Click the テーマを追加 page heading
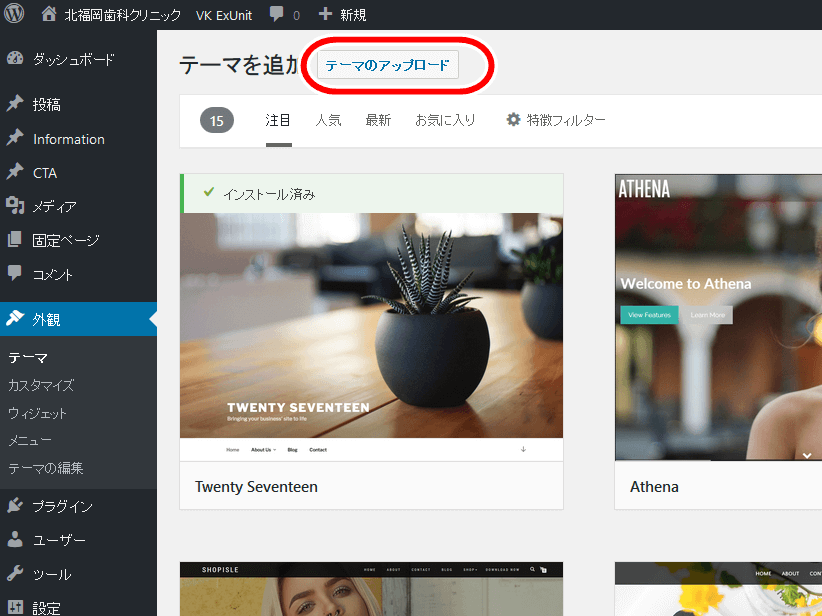The height and width of the screenshot is (616, 822). (x=239, y=66)
